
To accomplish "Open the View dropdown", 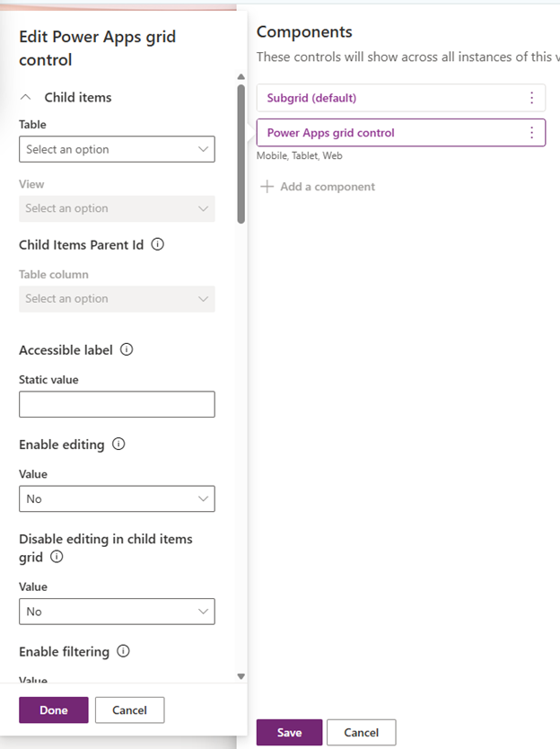I will (117, 208).
